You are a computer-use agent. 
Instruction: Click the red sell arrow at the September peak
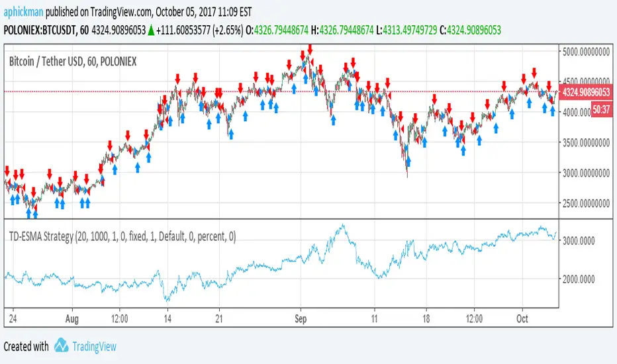pos(310,50)
